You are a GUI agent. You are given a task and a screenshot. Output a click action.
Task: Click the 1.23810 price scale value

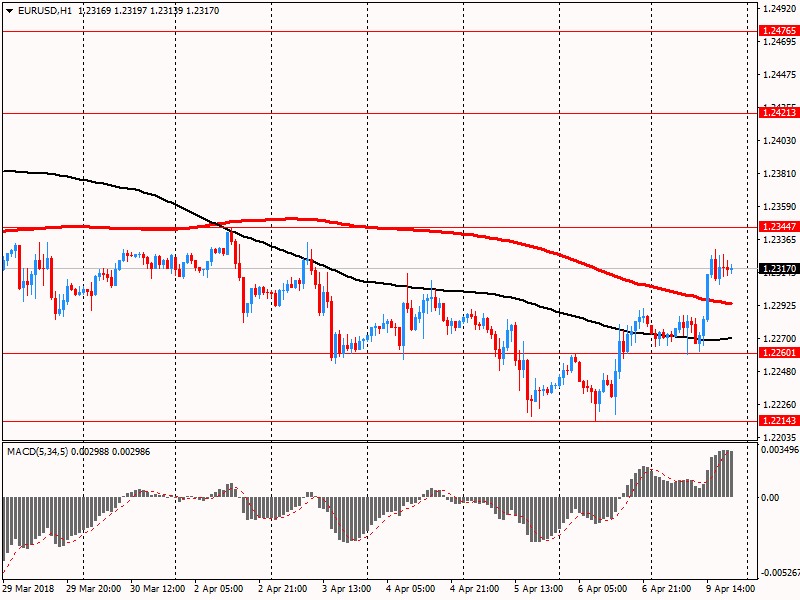[x=779, y=173]
